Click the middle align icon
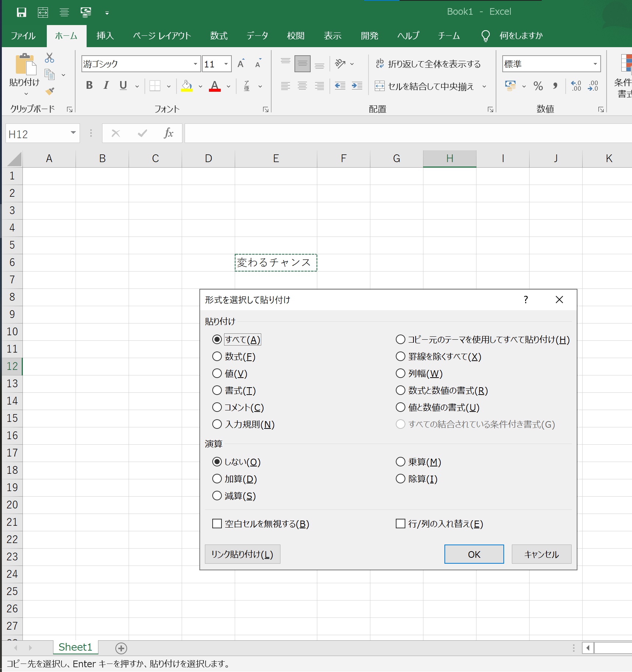The width and height of the screenshot is (632, 672). (303, 63)
